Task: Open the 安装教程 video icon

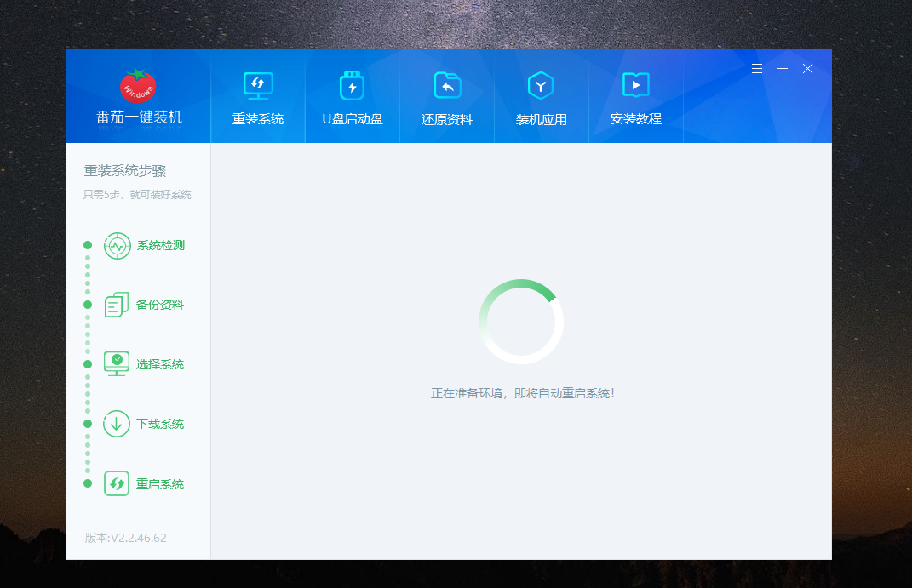Action: pos(636,85)
